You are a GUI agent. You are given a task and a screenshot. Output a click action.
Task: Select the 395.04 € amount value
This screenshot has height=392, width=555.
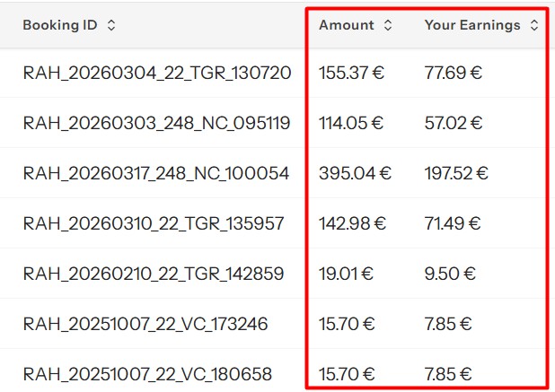355,173
